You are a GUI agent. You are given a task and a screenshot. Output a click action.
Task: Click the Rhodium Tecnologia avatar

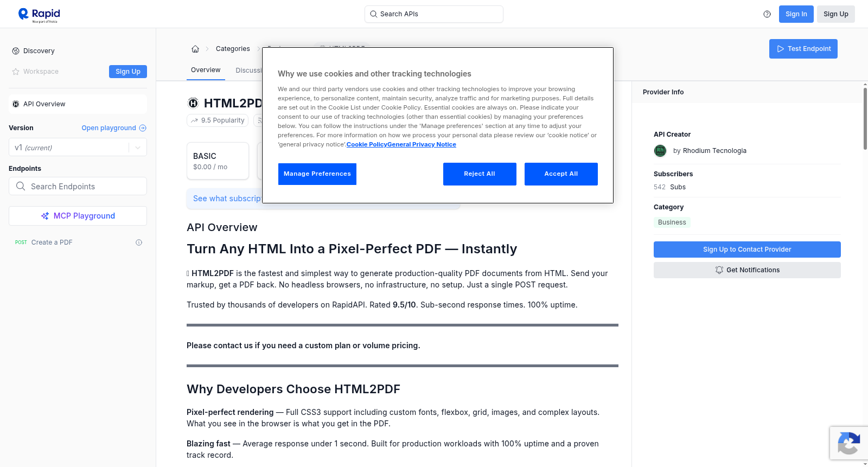[x=660, y=151]
